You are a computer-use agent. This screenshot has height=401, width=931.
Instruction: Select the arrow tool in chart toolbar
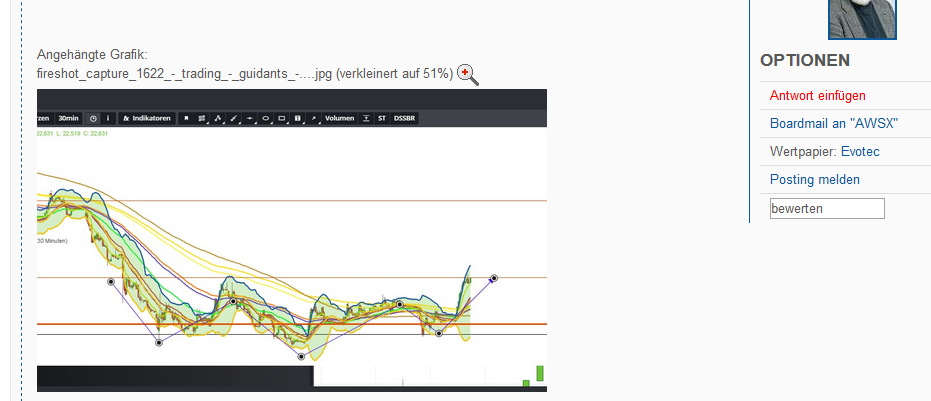pyautogui.click(x=314, y=118)
